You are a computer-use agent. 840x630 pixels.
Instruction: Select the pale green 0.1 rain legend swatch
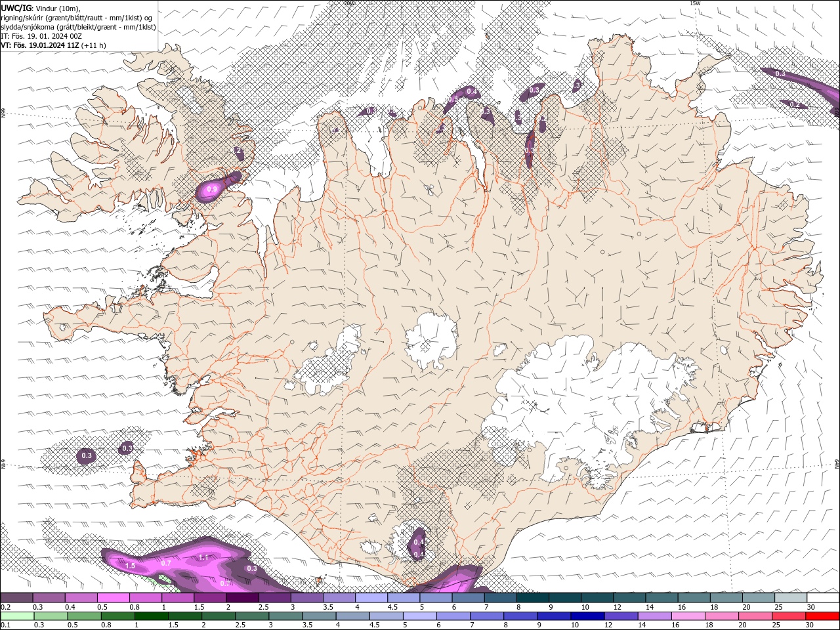click(17, 616)
